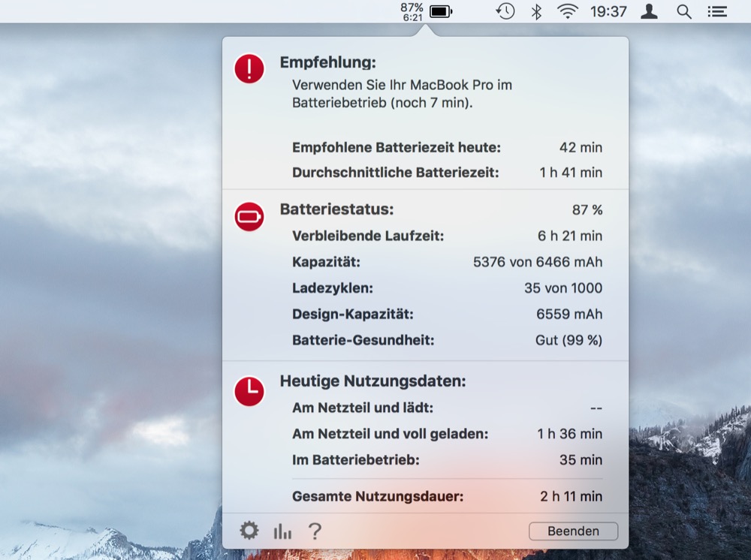Image resolution: width=751 pixels, height=560 pixels.
Task: Click the red exclamation mark Empfehlung icon
Action: pos(249,69)
